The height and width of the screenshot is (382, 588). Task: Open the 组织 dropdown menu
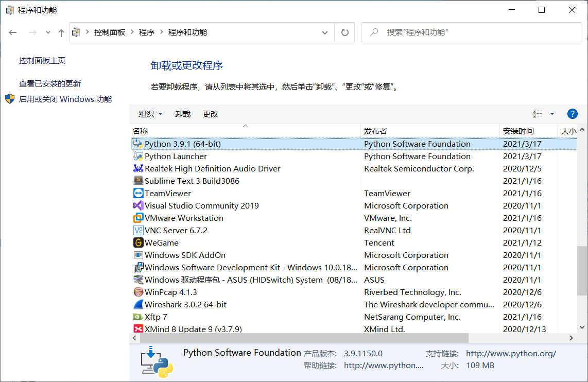[x=150, y=114]
